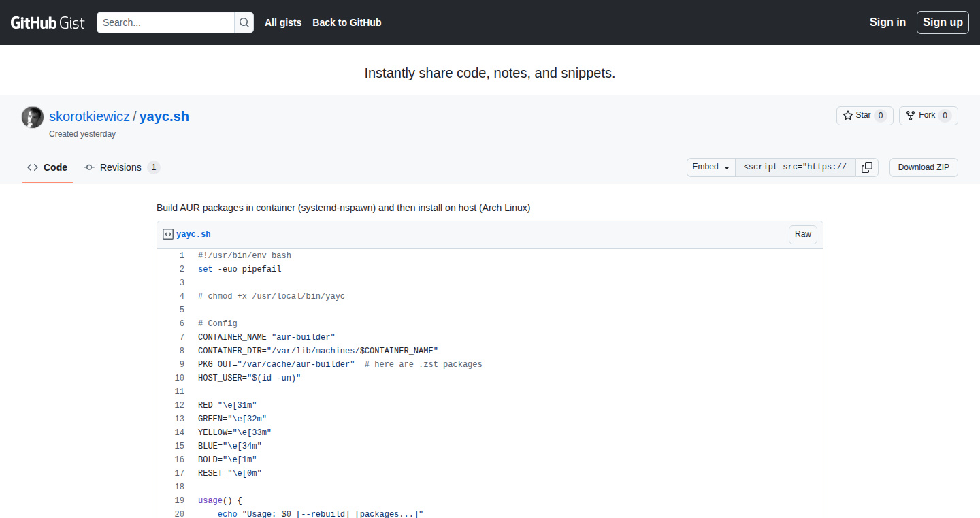Image resolution: width=980 pixels, height=518 pixels.
Task: Open the GitHub Gist logo homepage
Action: pos(48,22)
